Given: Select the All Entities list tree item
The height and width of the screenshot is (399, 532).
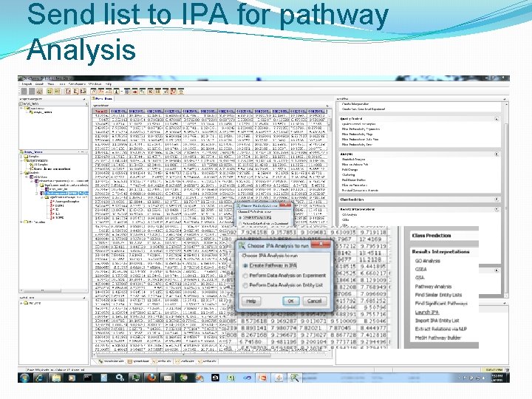Looking at the screenshot, I should pos(38,177).
